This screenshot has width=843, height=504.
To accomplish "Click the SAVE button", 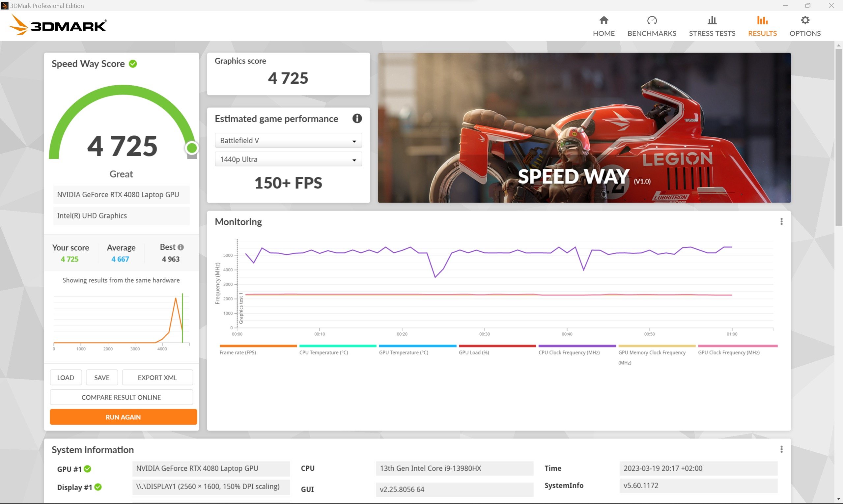I will click(x=101, y=377).
